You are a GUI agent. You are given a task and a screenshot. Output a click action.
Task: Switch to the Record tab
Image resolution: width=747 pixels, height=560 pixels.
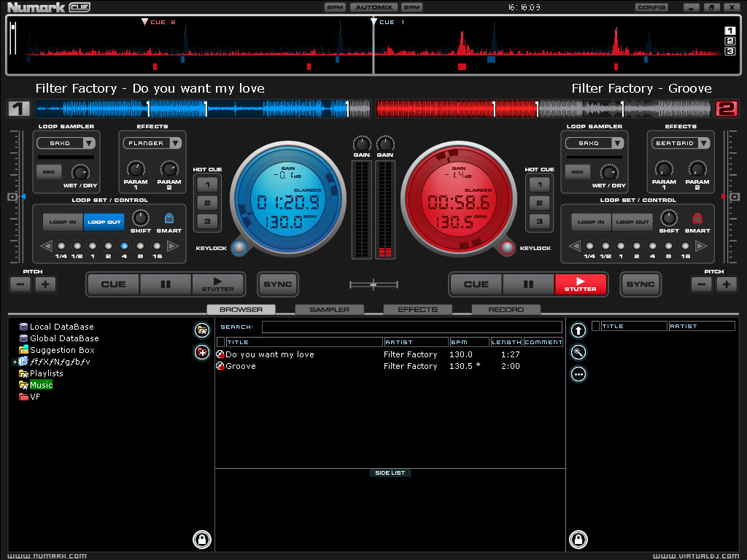point(506,309)
